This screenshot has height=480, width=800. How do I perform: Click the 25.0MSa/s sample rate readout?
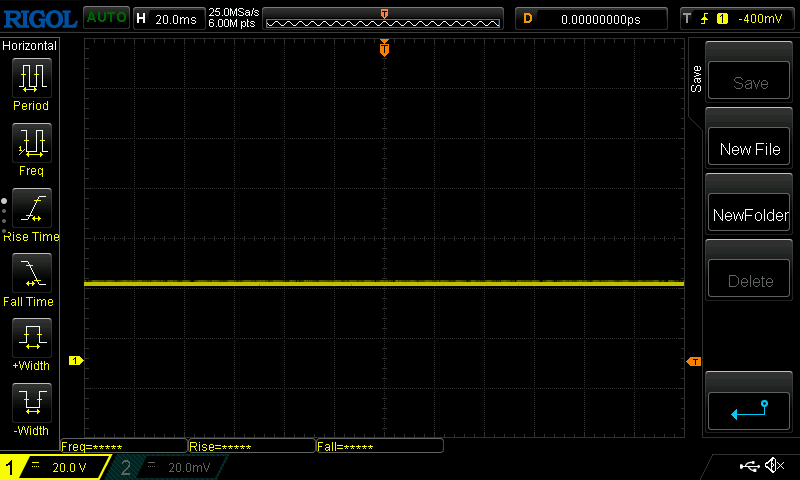tap(234, 12)
